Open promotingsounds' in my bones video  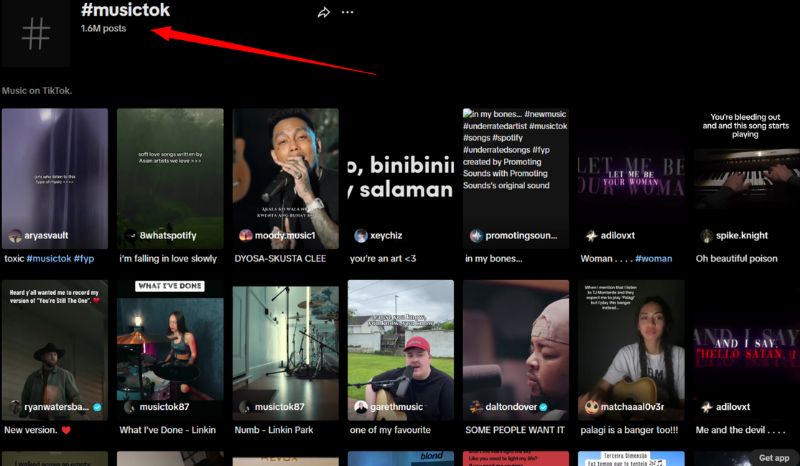pos(516,178)
